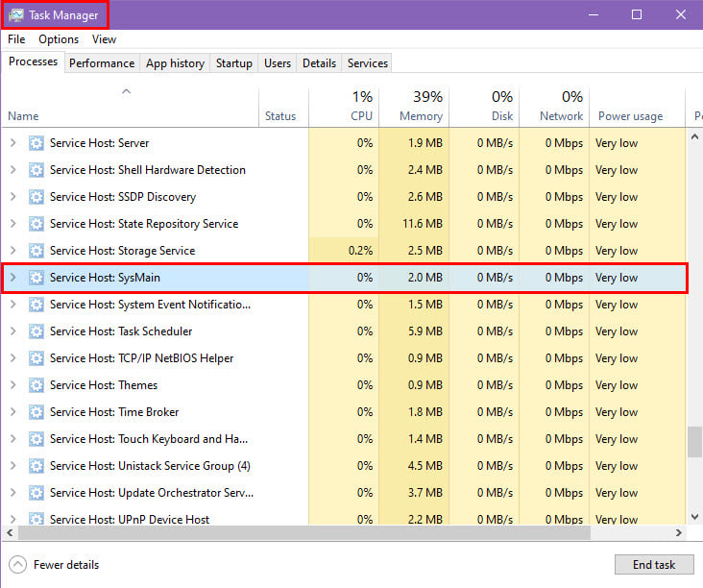The height and width of the screenshot is (588, 703).
Task: Click vertical scrollbar down arrow
Action: pos(695,517)
